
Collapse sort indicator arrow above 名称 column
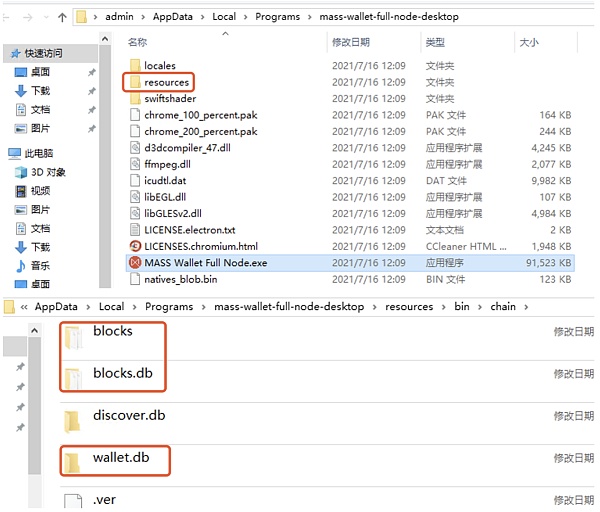(225, 34)
